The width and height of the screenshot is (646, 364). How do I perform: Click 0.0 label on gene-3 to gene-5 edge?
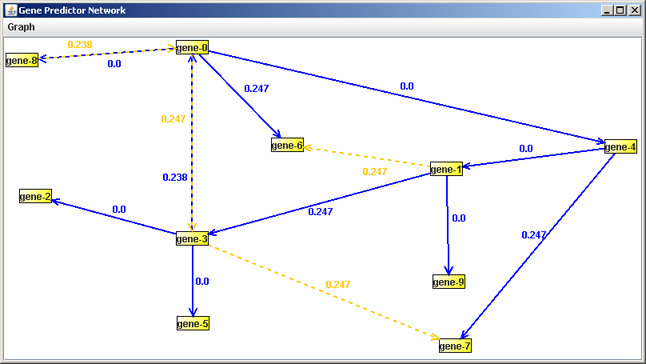[202, 281]
